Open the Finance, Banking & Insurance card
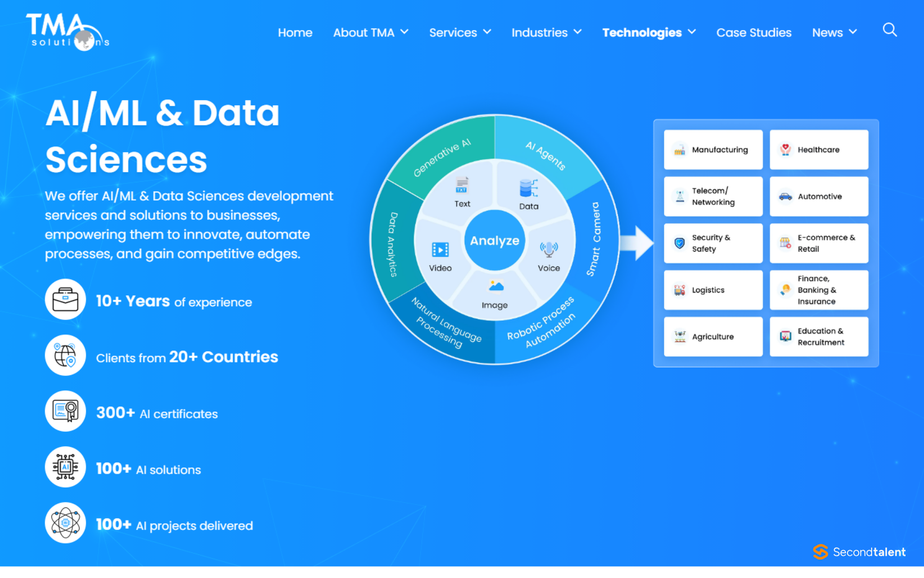Screen dimensions: 924x578 point(819,290)
